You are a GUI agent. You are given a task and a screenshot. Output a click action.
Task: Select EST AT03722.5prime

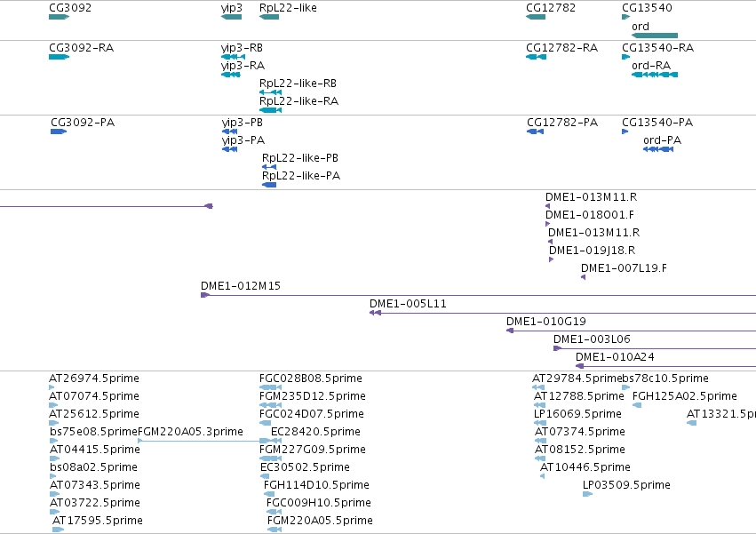click(54, 512)
